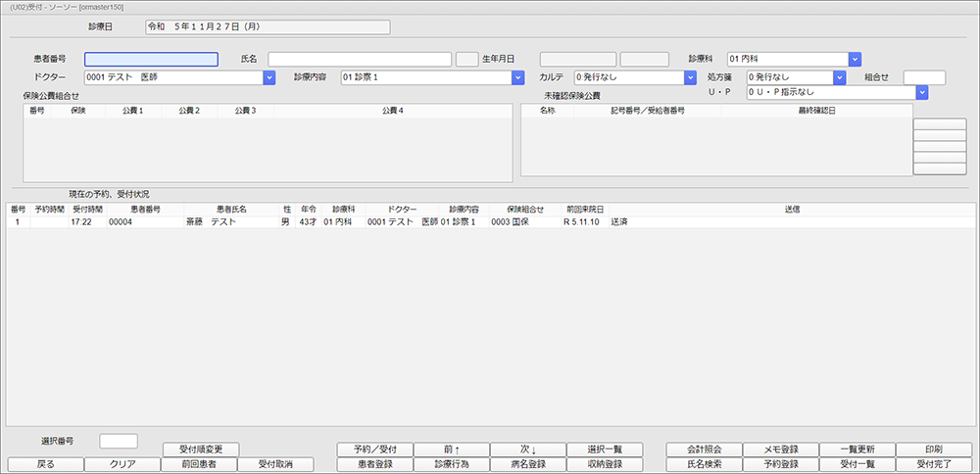
Task: Click the 受付取消 button
Action: coord(275,464)
